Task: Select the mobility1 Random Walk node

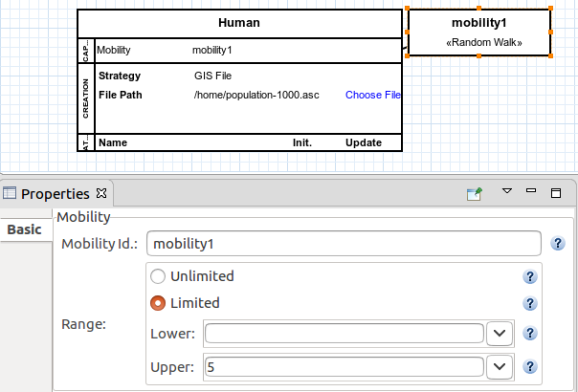Action: pyautogui.click(x=479, y=33)
